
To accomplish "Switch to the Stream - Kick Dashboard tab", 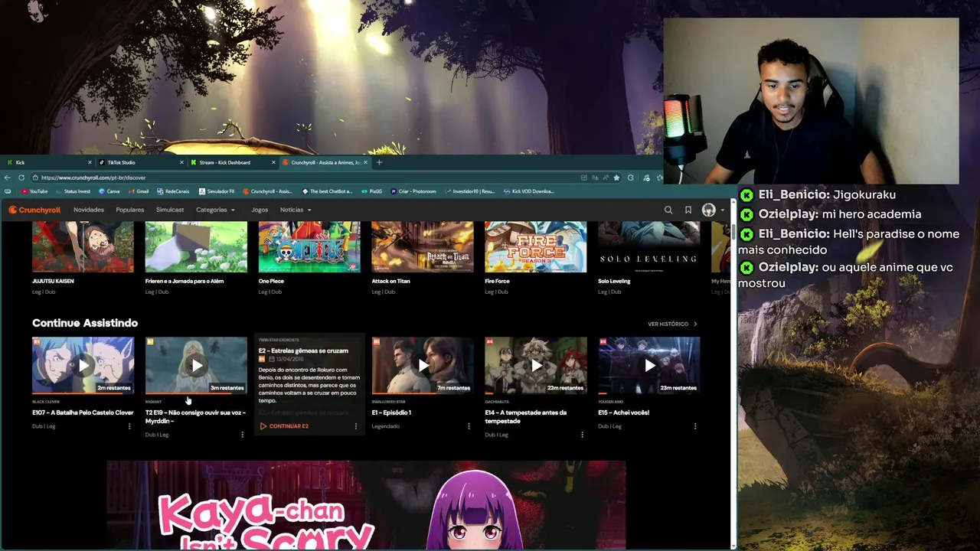I will [x=232, y=162].
